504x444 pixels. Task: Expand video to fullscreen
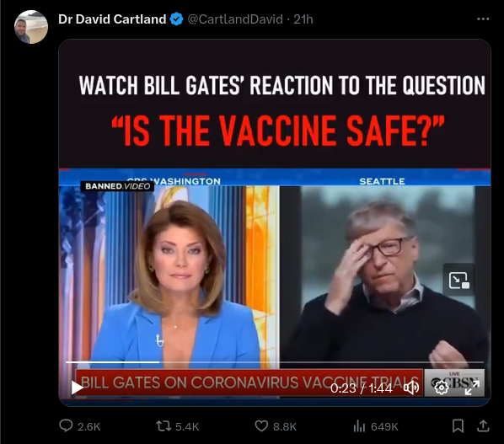pyautogui.click(x=472, y=388)
